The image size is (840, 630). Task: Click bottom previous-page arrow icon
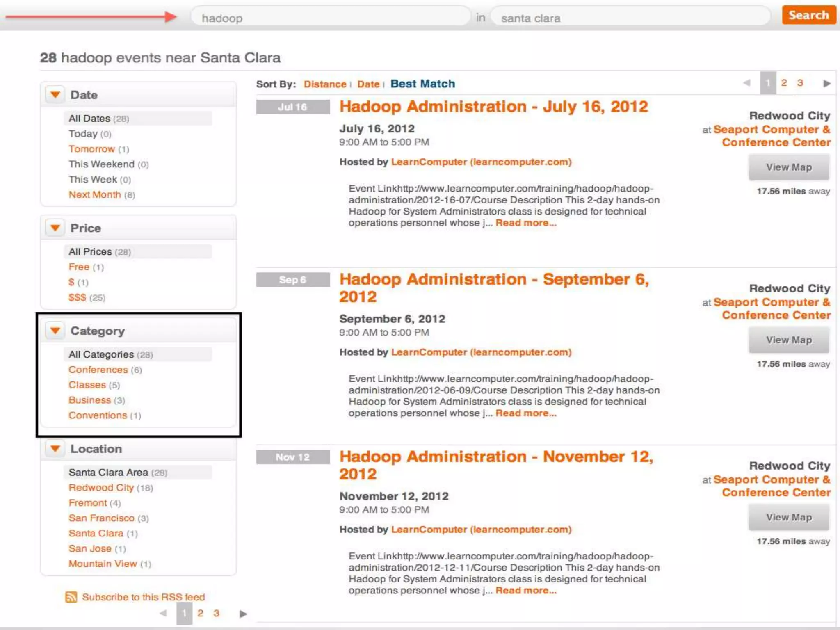(163, 613)
